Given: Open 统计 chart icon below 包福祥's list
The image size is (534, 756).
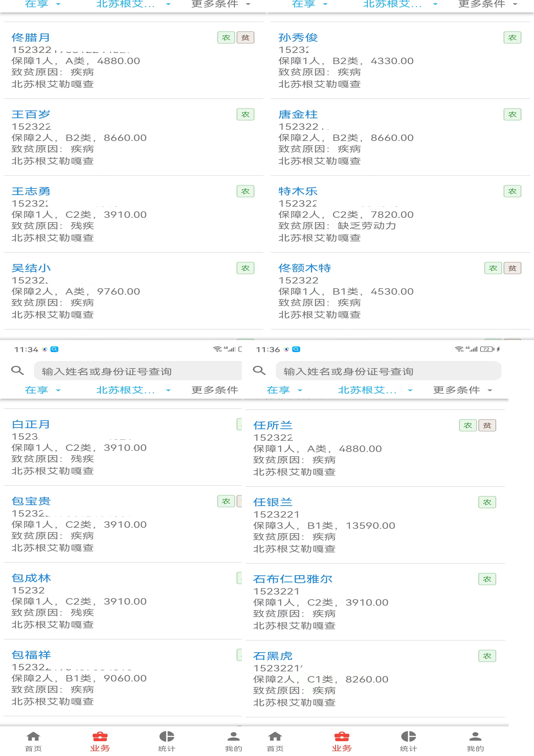Looking at the screenshot, I should point(167,741).
